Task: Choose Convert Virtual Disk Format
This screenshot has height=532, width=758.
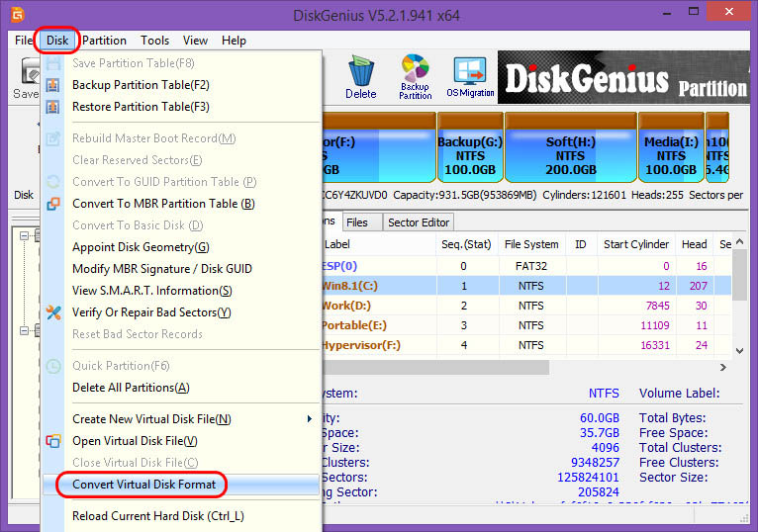Action: pos(182,485)
